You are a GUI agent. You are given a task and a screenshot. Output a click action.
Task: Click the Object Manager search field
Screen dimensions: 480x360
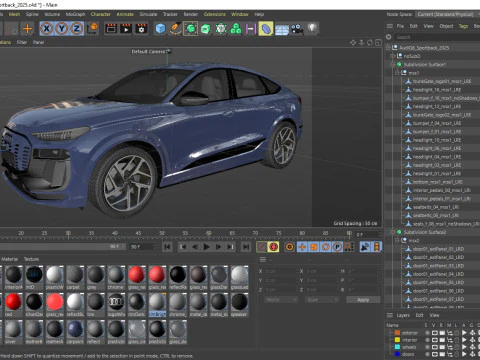(436, 37)
